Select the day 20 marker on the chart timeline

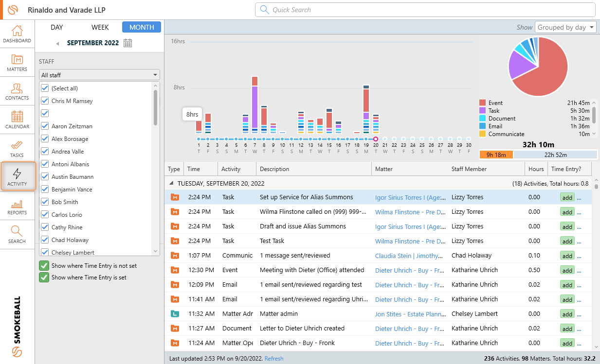pyautogui.click(x=376, y=139)
